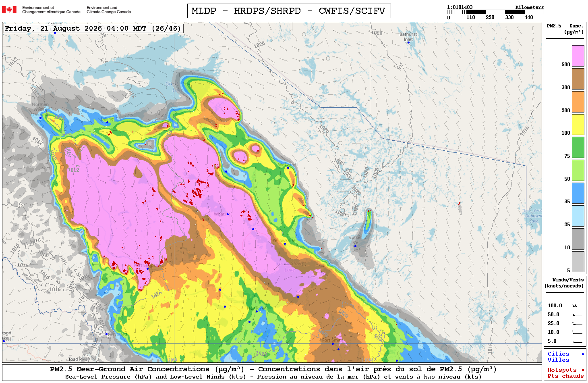Click the Hotspots Pts chauds legend label
588x383 pixels.
tap(565, 373)
